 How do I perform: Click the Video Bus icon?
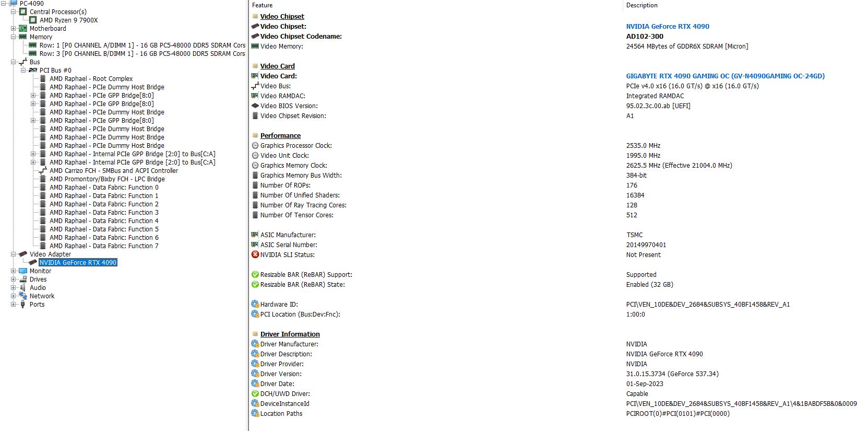[x=255, y=86]
